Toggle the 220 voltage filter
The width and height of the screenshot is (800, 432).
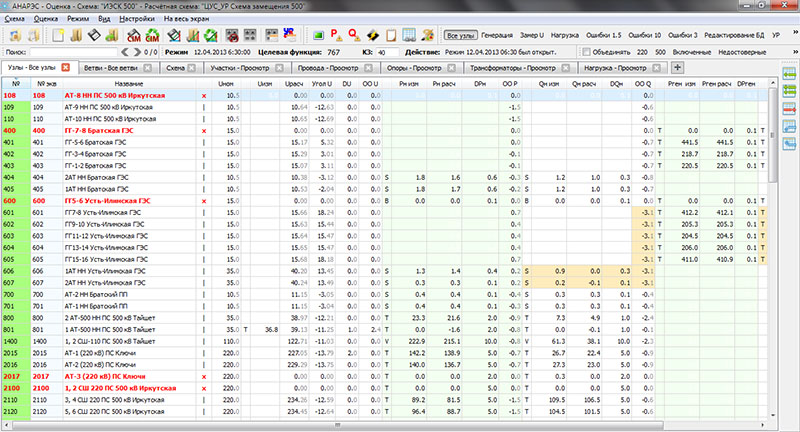coord(642,52)
